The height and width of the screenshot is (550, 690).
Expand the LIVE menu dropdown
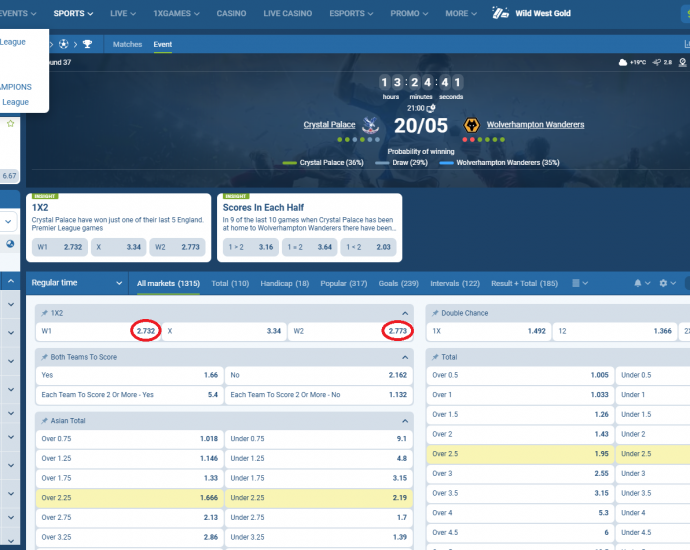pyautogui.click(x=123, y=14)
